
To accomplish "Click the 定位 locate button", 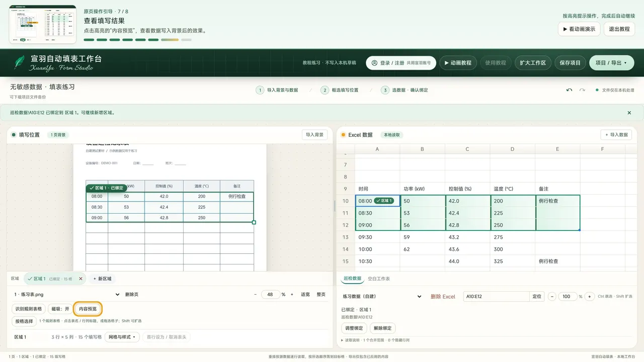I will click(x=537, y=297).
